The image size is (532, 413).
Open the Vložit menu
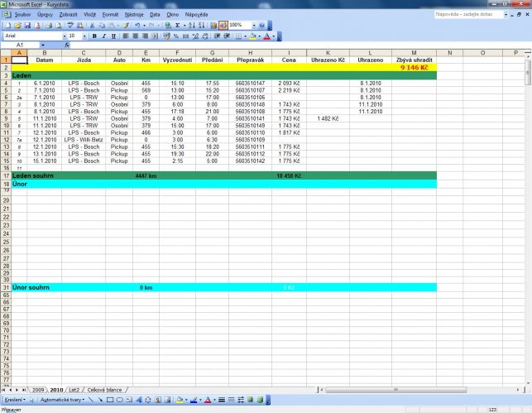coord(90,15)
